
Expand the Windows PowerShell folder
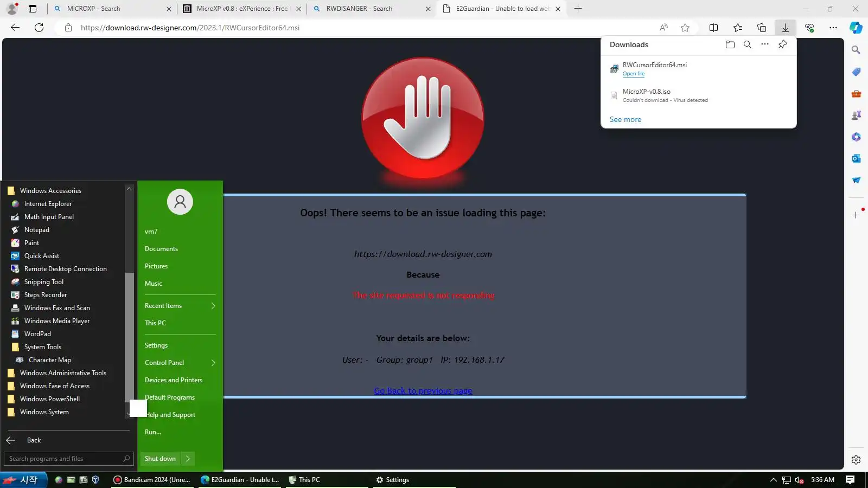point(50,399)
